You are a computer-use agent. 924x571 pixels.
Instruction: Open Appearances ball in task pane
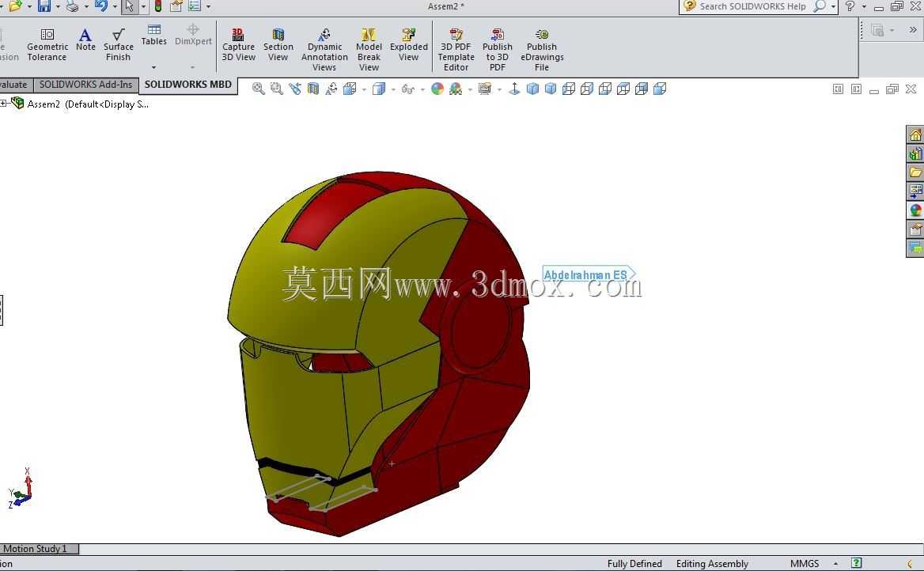tap(915, 210)
